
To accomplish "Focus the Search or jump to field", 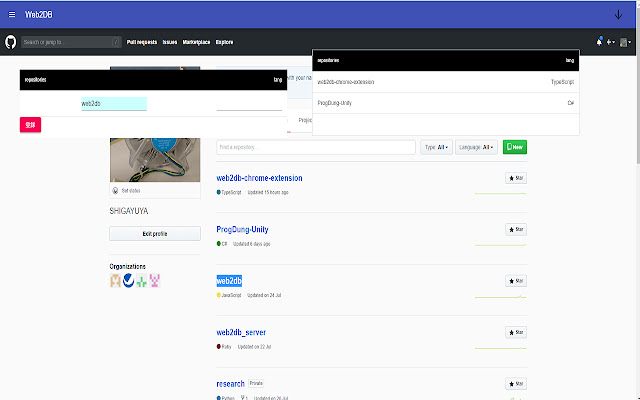I will point(71,42).
